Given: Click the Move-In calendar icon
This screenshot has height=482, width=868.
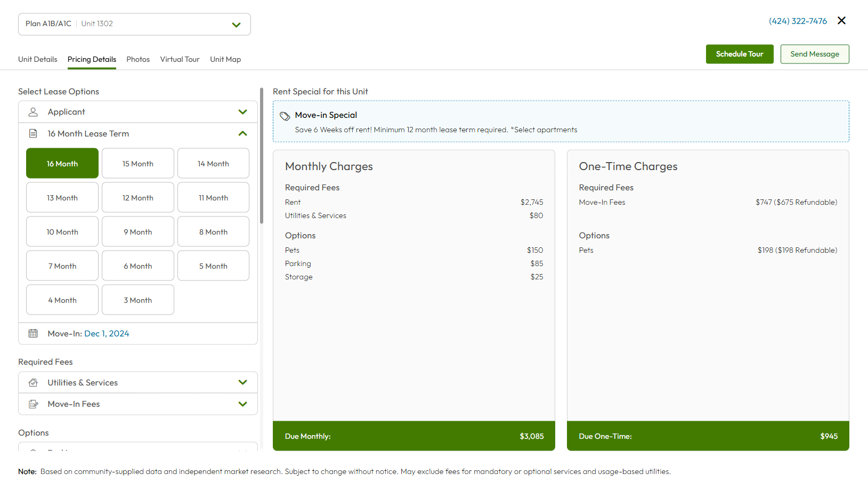Looking at the screenshot, I should [x=33, y=334].
